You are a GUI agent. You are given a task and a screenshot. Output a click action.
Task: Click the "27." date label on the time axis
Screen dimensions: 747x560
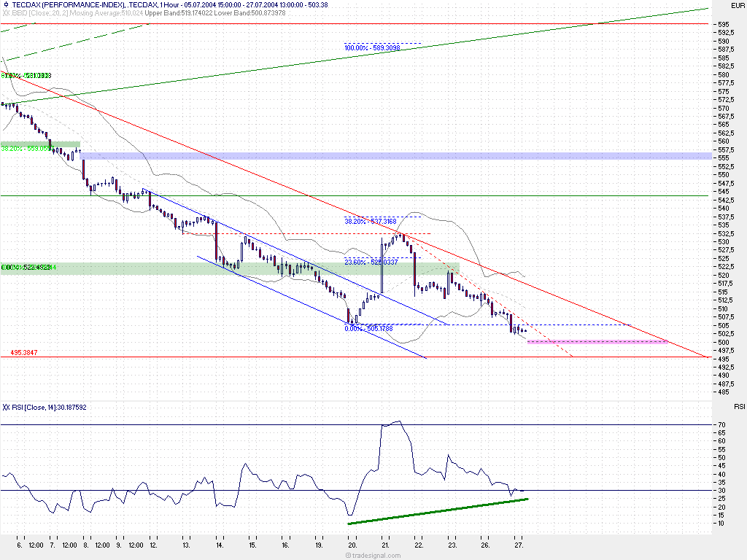tap(519, 545)
